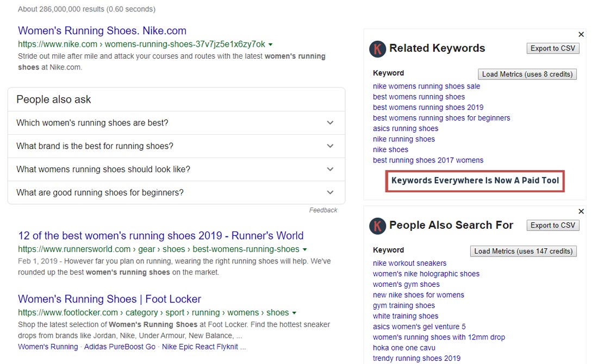Select keyword 'women's nike holographic shoes'
598x364 pixels.
[x=426, y=274]
